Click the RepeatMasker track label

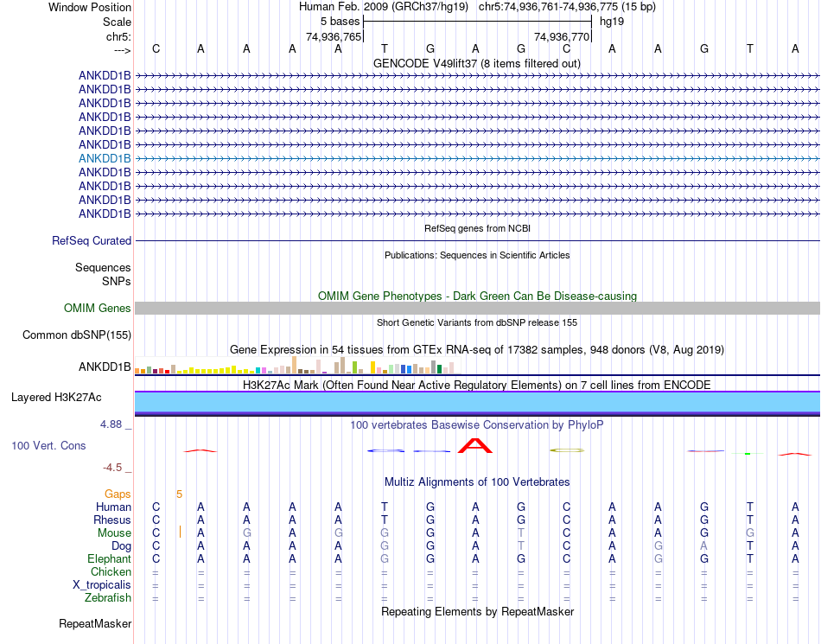coord(95,623)
